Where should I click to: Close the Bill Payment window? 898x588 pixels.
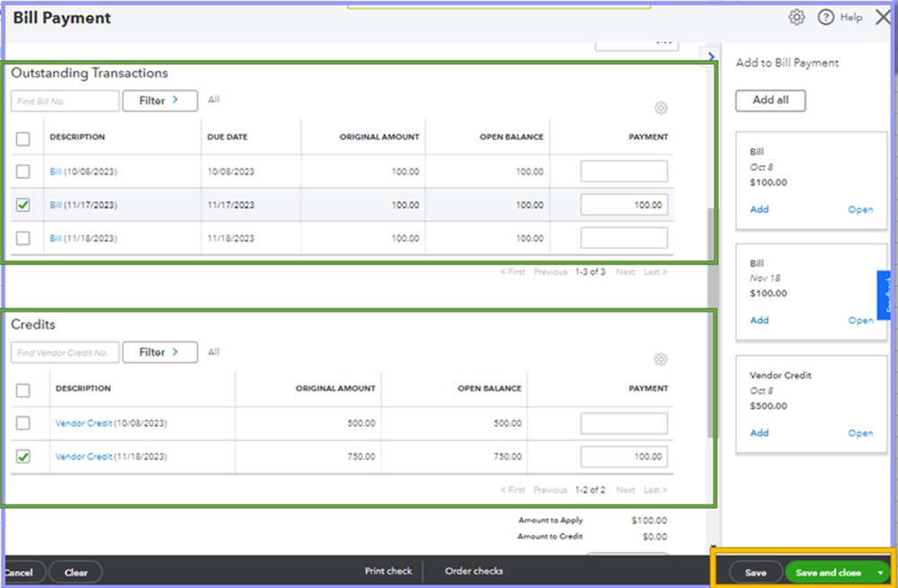pos(883,17)
